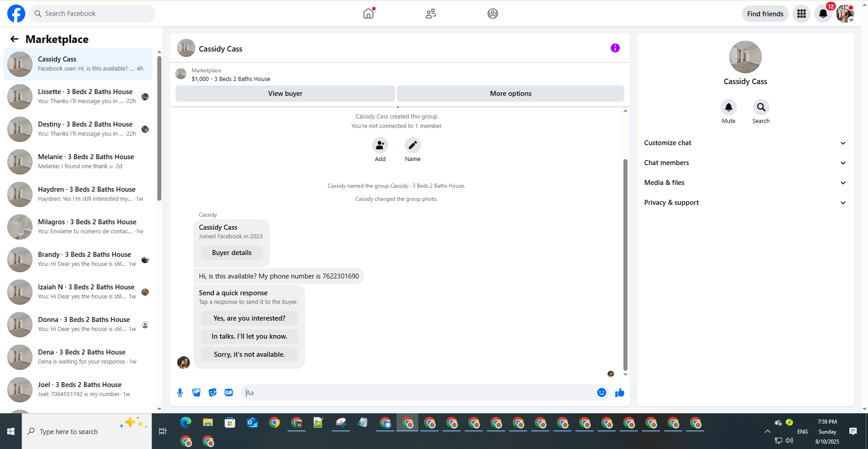
Task: Choose a sticker icon
Action: point(212,392)
